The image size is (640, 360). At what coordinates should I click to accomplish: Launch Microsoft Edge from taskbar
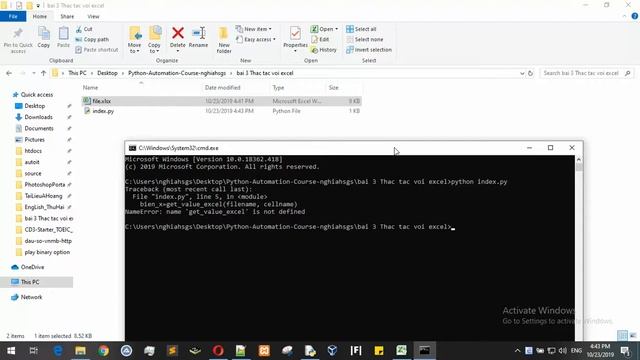58,351
